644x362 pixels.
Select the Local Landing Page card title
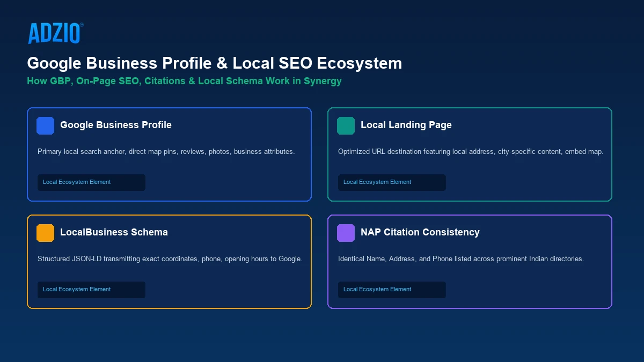(x=406, y=125)
